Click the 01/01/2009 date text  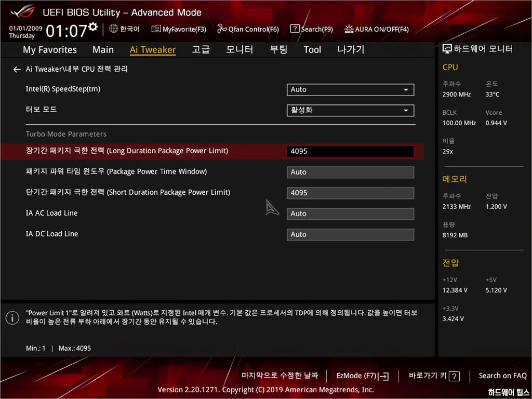point(25,29)
